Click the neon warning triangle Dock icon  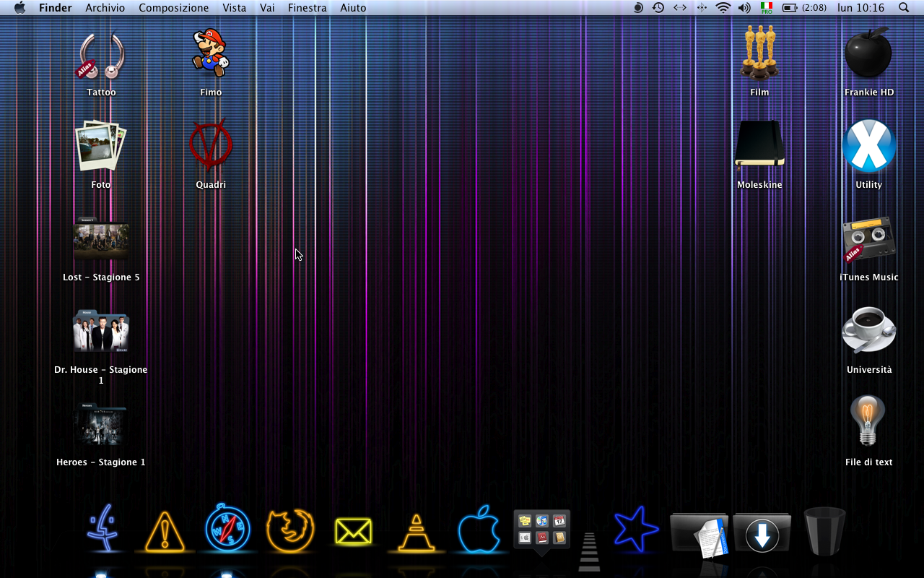tap(165, 532)
